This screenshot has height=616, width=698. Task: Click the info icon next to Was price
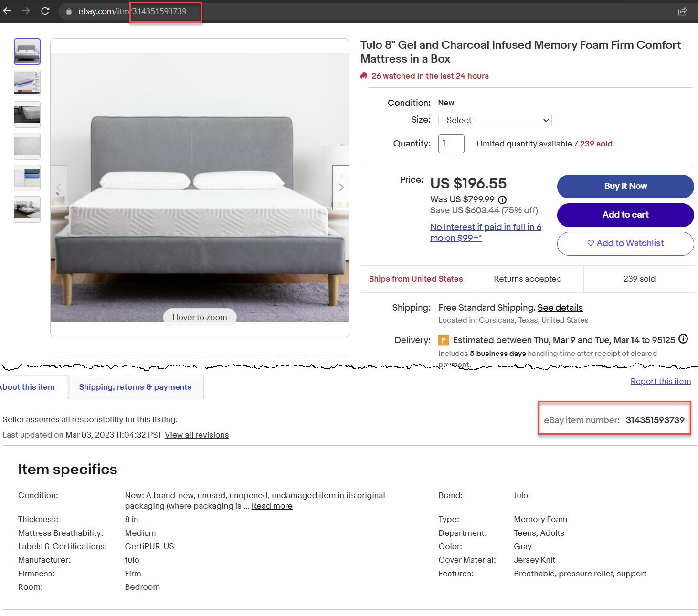[502, 199]
